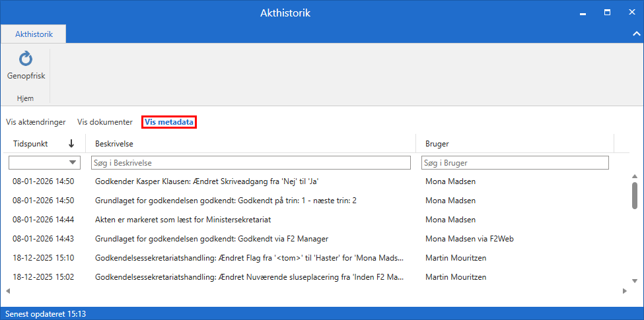Toggle the Vis dokumenter filter
Image resolution: width=644 pixels, height=320 pixels.
(105, 122)
